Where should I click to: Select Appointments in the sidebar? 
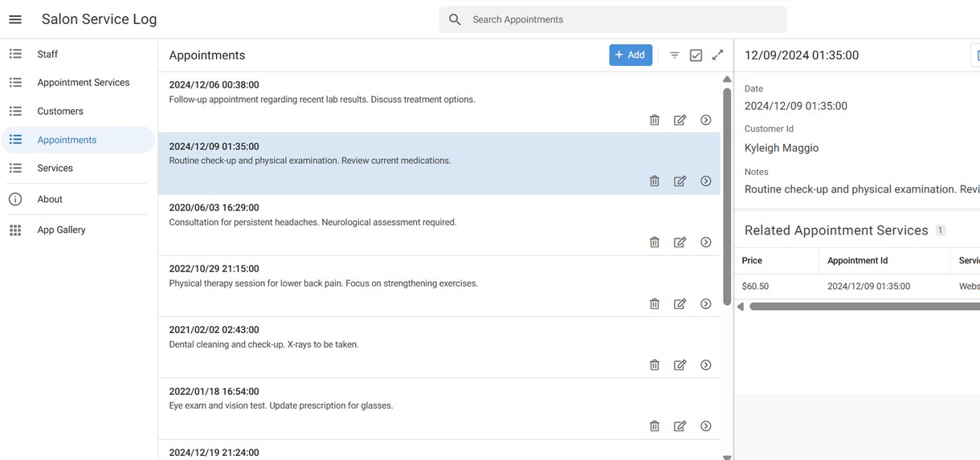coord(78,140)
